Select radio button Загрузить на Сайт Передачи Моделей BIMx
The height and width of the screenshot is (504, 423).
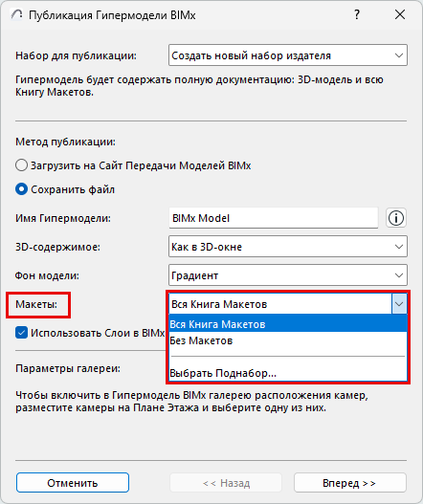tap(21, 165)
